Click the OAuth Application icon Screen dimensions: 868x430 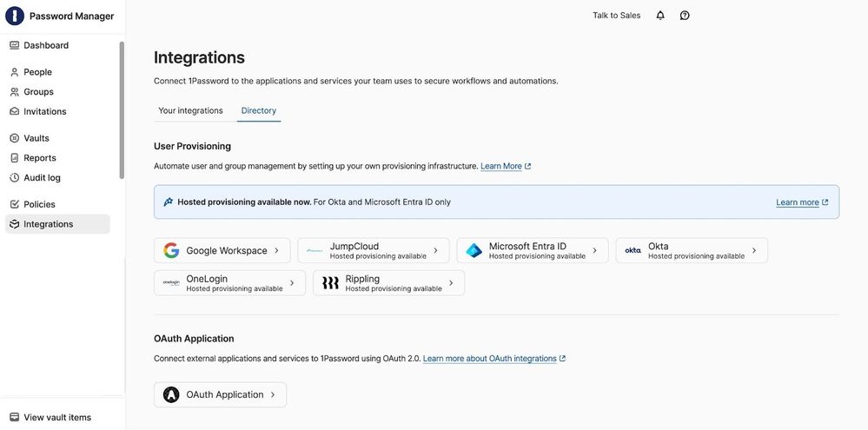pos(171,395)
